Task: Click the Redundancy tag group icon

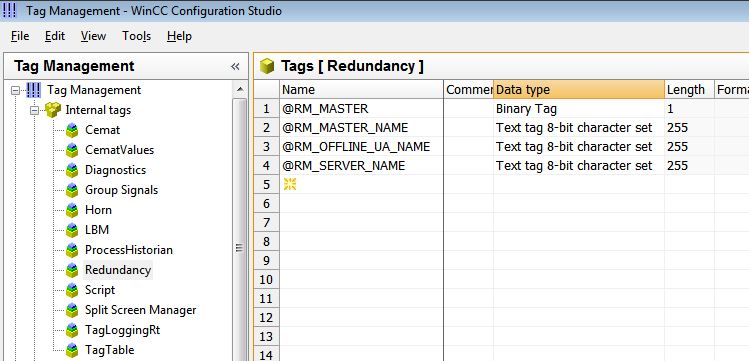Action: pos(72,270)
